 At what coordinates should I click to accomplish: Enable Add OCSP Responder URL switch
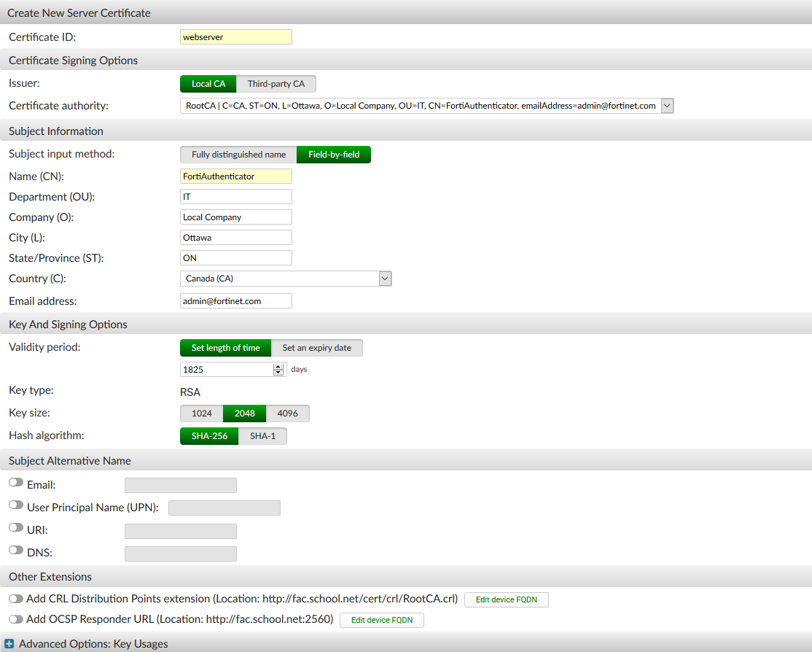tap(16, 619)
